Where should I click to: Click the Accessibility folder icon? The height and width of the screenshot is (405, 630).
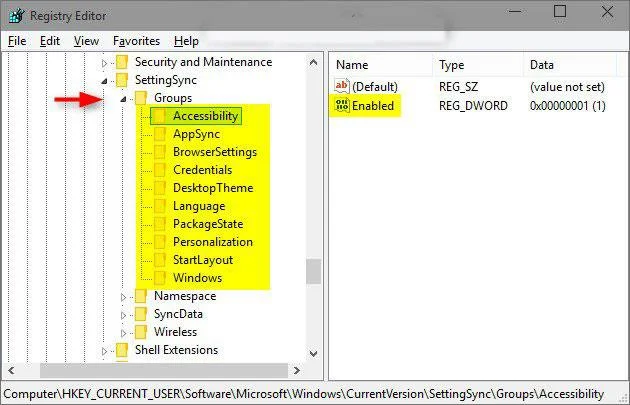(160, 116)
